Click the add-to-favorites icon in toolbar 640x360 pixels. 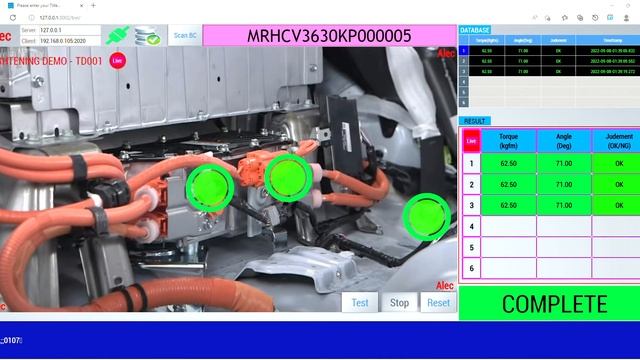tap(548, 18)
